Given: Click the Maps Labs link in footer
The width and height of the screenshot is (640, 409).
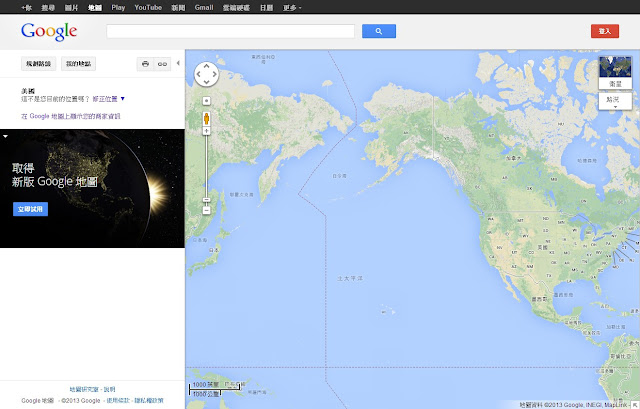Looking at the screenshot, I should click(x=84, y=389).
